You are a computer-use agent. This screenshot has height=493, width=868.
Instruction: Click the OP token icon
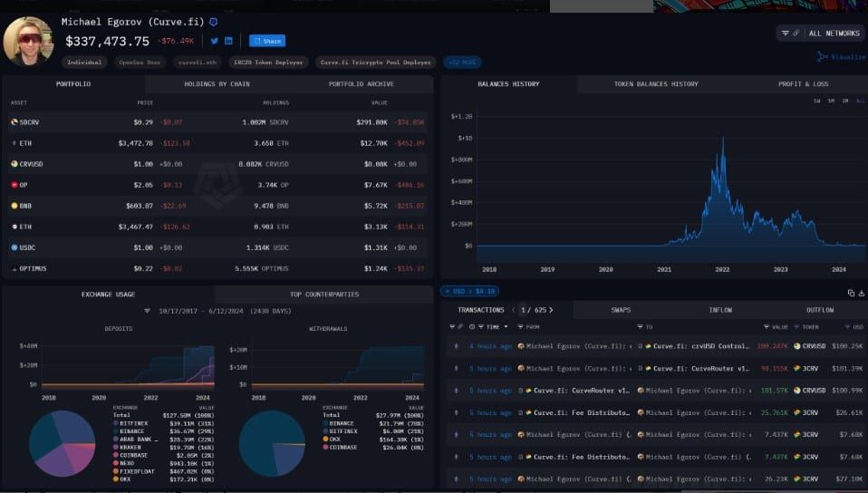(x=14, y=185)
